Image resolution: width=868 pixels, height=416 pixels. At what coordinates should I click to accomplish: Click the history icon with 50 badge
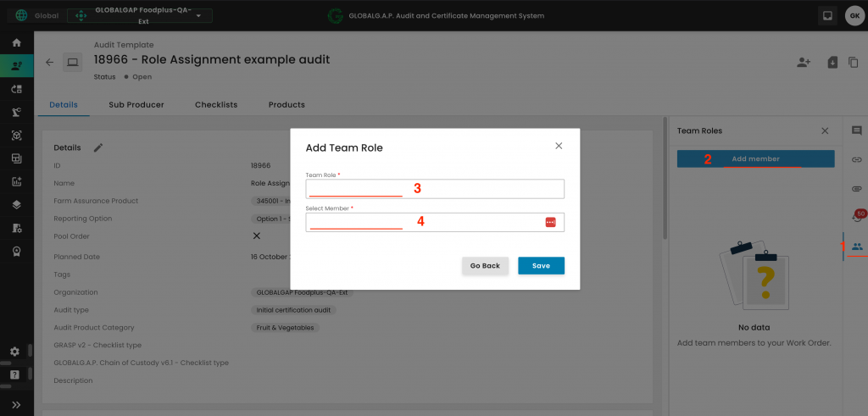[856, 217]
